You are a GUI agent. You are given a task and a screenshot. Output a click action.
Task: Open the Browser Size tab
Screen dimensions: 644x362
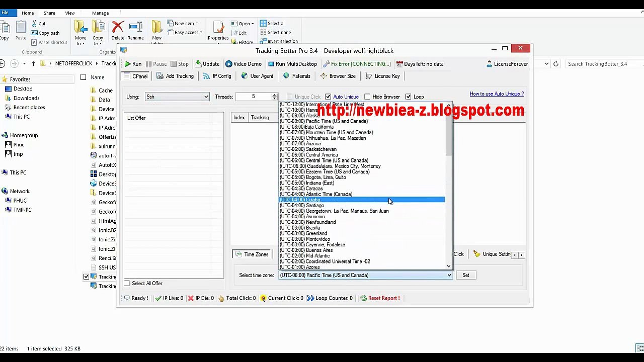tap(338, 76)
